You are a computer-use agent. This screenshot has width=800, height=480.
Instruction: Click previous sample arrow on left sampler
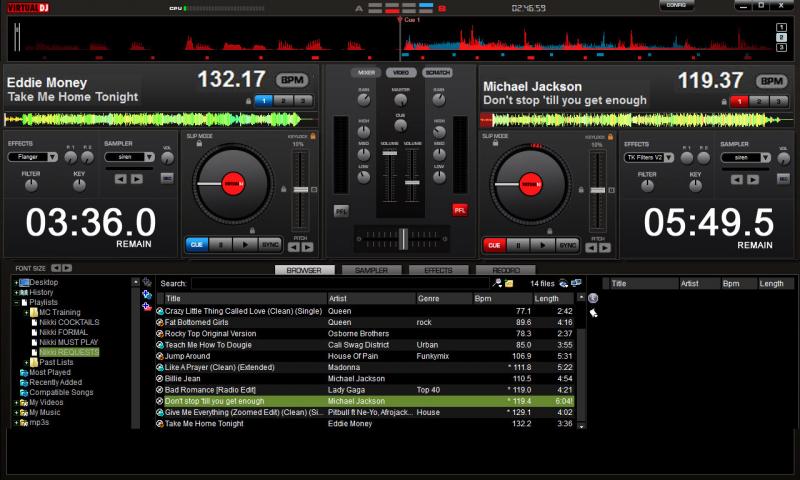pyautogui.click(x=120, y=179)
